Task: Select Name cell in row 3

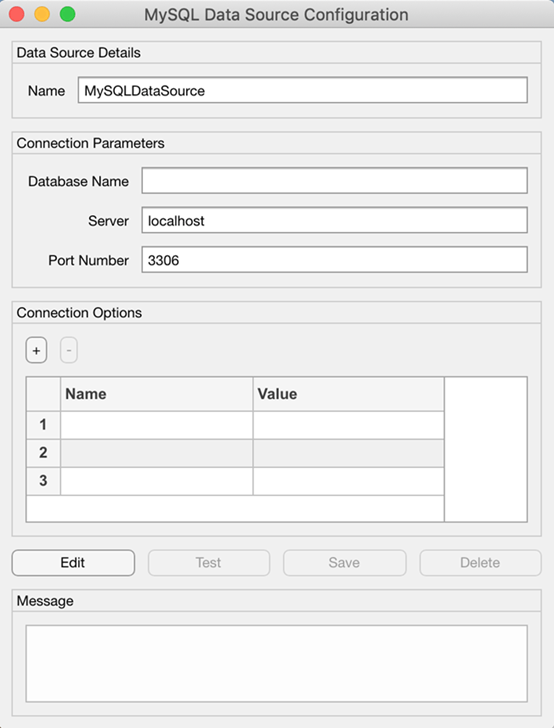Action: coord(156,481)
